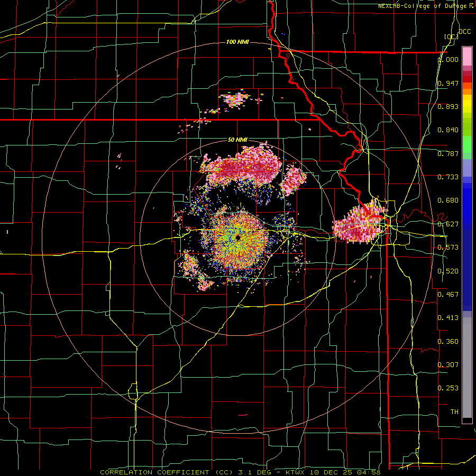476x476 pixels.
Task: Click the 0.840 legend value
Action: pos(448,130)
